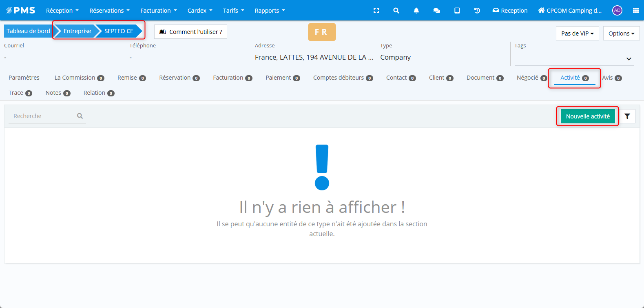
Task: Open the apps grid icon
Action: coord(635,11)
